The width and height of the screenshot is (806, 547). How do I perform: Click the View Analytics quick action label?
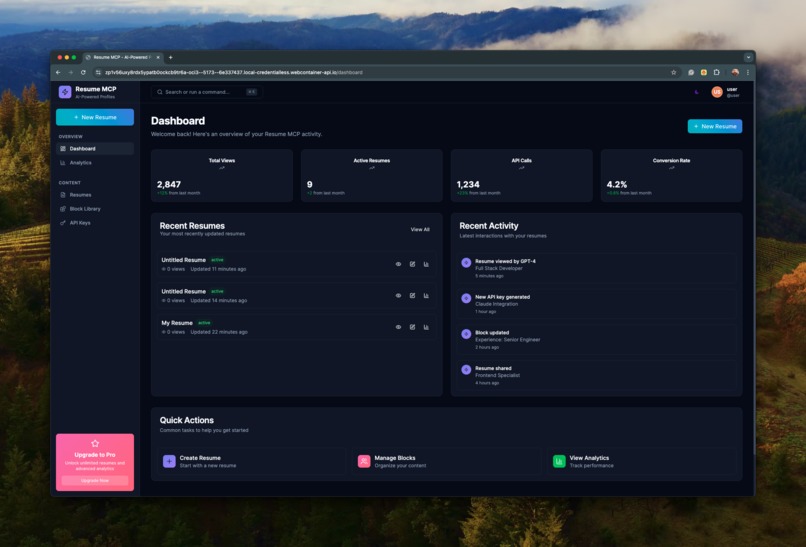[589, 458]
